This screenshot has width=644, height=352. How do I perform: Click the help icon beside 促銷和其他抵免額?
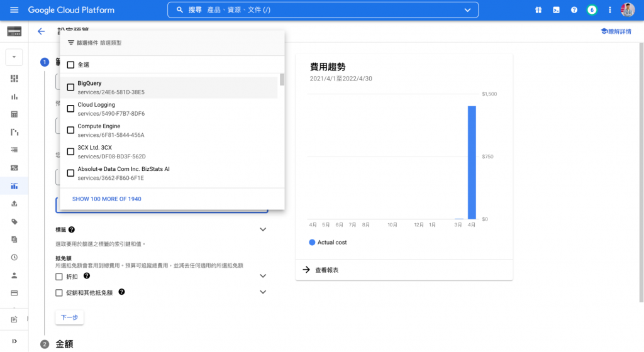tap(121, 292)
